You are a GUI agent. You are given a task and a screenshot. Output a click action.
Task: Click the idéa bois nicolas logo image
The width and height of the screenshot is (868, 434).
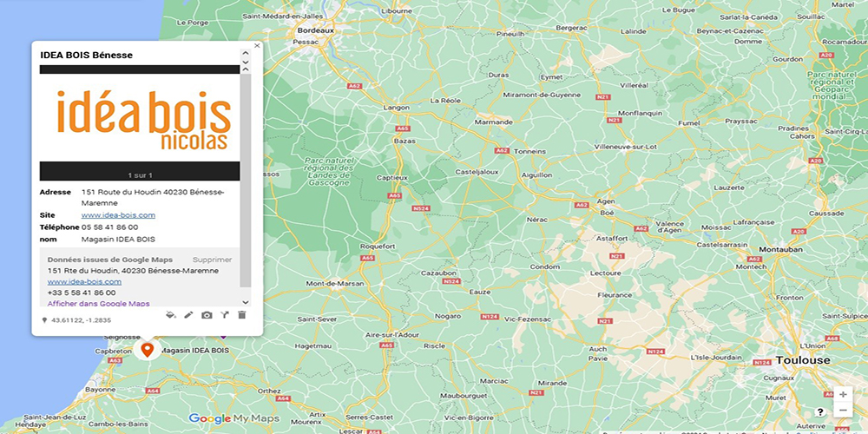click(143, 120)
